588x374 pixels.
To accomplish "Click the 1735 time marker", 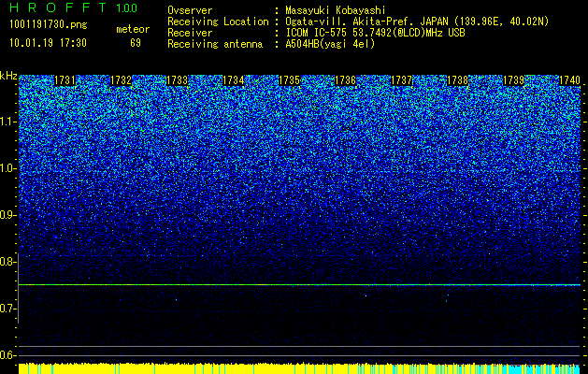I will pos(290,80).
